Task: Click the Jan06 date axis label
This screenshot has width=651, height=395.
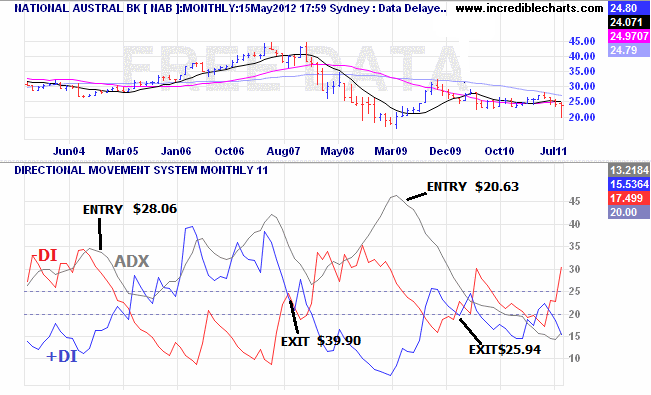Action: [x=176, y=151]
